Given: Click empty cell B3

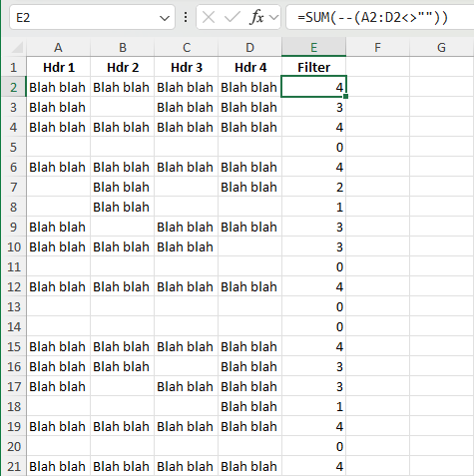Looking at the screenshot, I should coord(123,107).
